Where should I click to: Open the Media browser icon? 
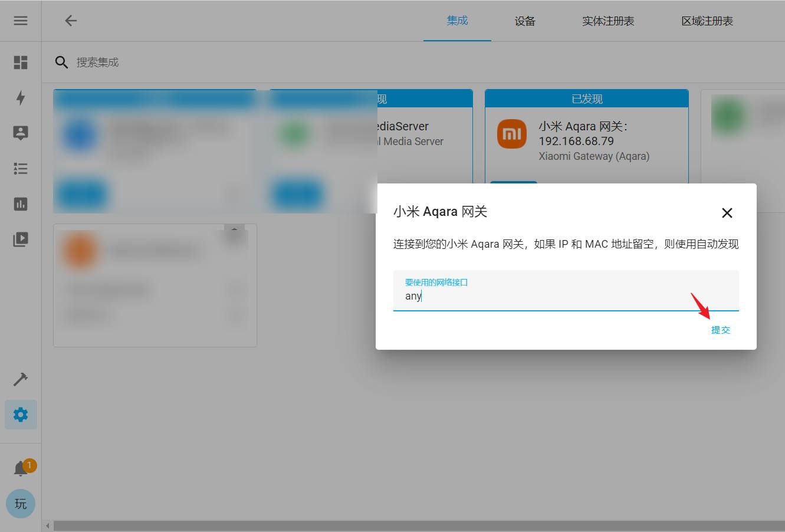pos(21,239)
